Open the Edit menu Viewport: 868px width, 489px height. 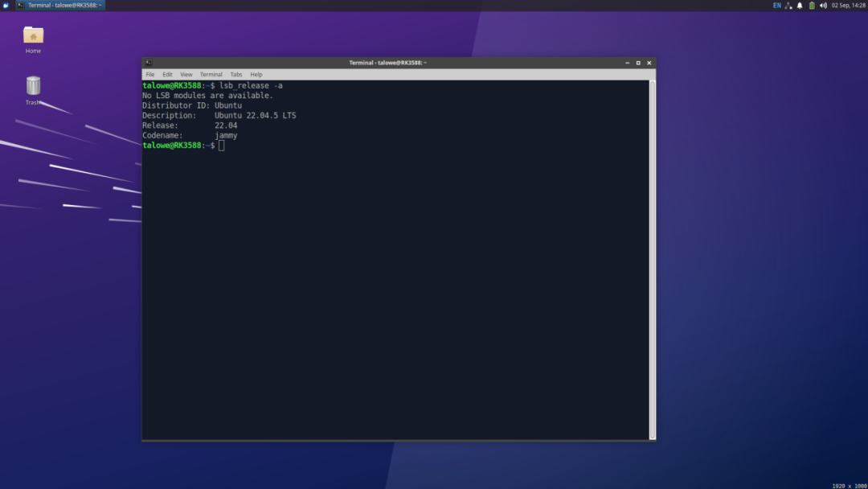pyautogui.click(x=167, y=75)
